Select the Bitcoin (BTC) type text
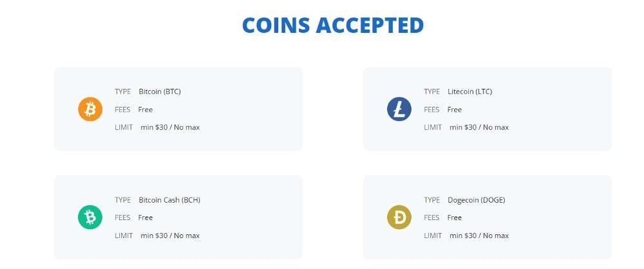 point(160,91)
